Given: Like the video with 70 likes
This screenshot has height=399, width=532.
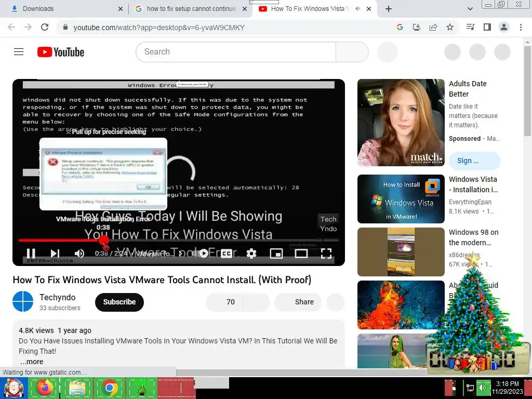Looking at the screenshot, I should tap(224, 302).
